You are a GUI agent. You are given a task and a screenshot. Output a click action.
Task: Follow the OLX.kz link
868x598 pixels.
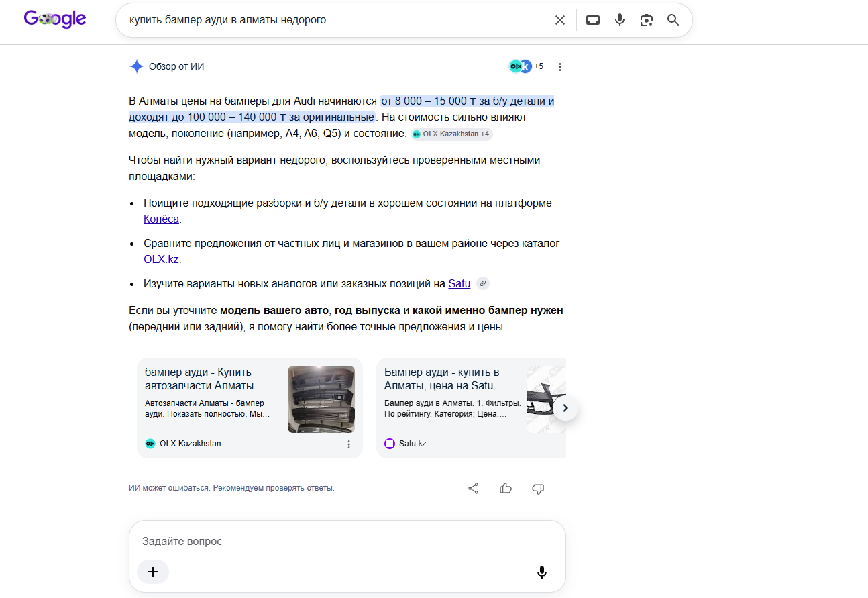[161, 259]
